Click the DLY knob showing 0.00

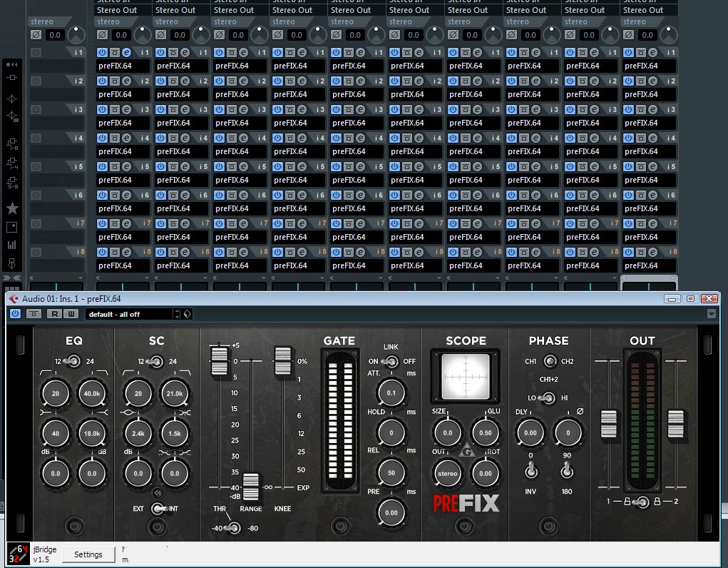pyautogui.click(x=530, y=432)
